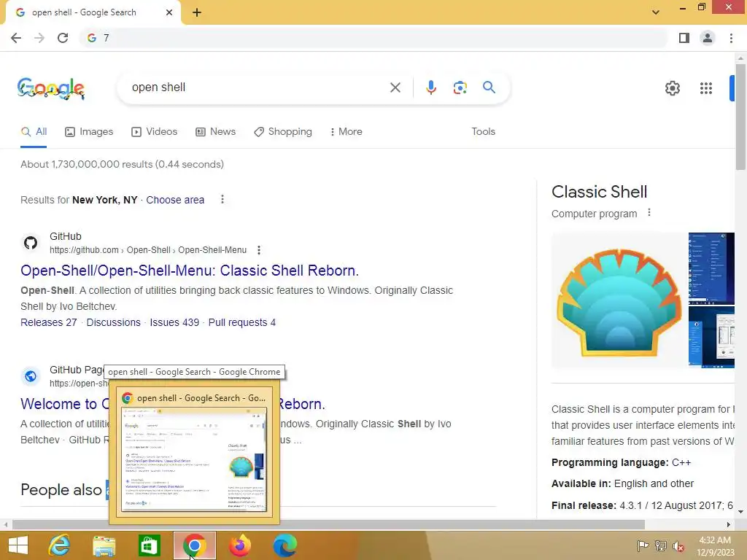Search by image with the Google Lens icon
The height and width of the screenshot is (560, 747).
click(x=460, y=87)
